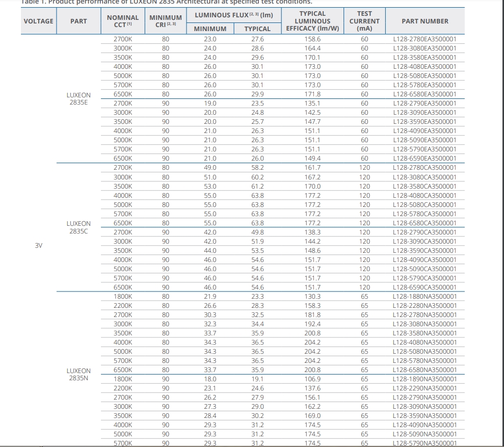Select part number L128-6580CA3500001
The image size is (504, 447).
click(425, 223)
